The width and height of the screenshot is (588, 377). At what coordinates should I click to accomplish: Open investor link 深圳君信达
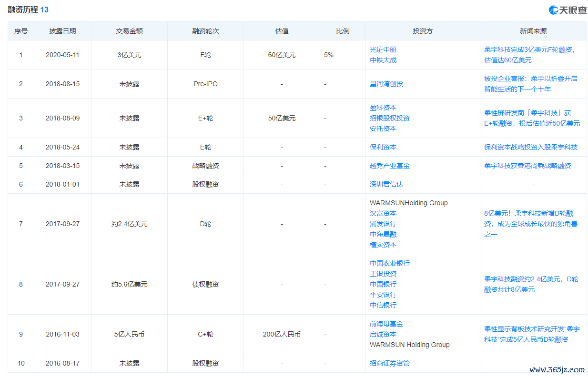386,184
